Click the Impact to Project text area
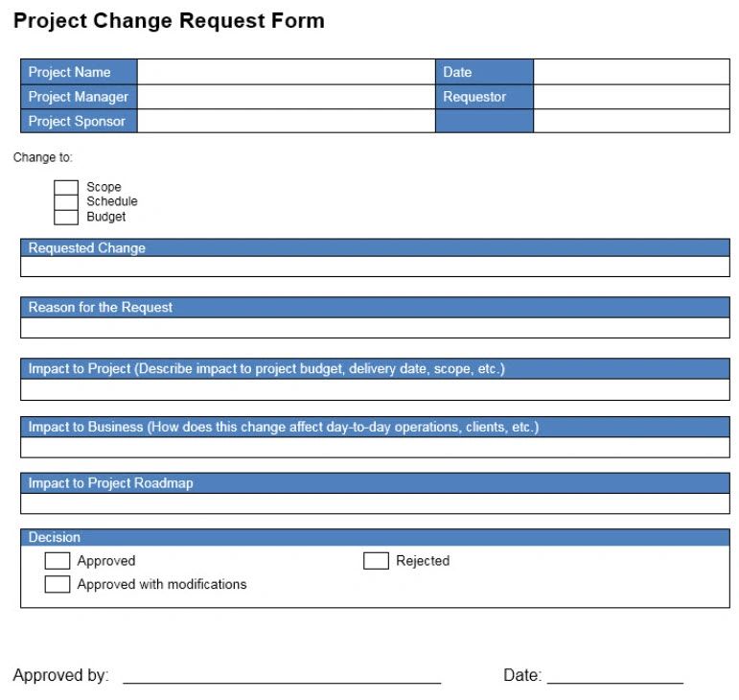The height and width of the screenshot is (700, 739). tap(375, 389)
